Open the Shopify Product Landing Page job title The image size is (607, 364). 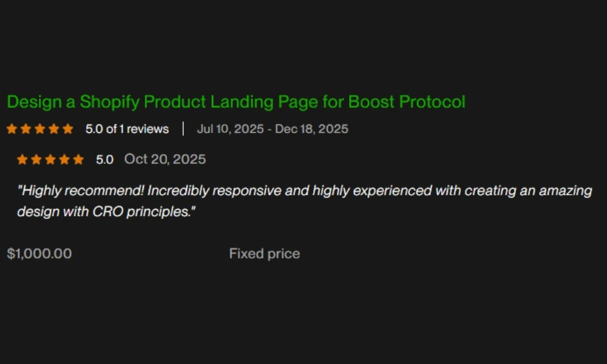pos(236,102)
